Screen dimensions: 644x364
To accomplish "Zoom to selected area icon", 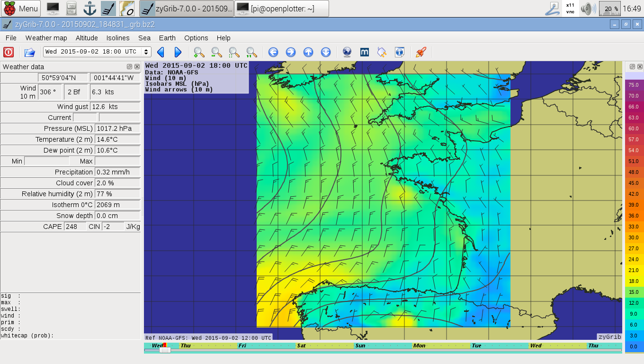I will pyautogui.click(x=234, y=52).
